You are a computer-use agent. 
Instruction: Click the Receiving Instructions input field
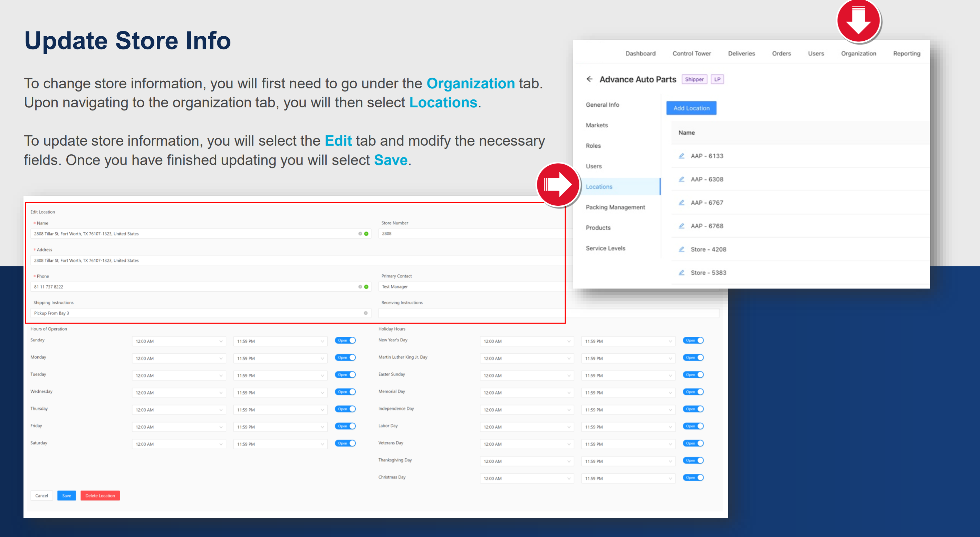(x=549, y=313)
